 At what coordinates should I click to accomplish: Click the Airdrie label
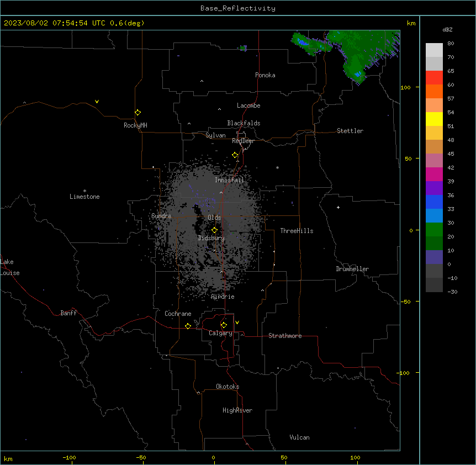pos(223,297)
